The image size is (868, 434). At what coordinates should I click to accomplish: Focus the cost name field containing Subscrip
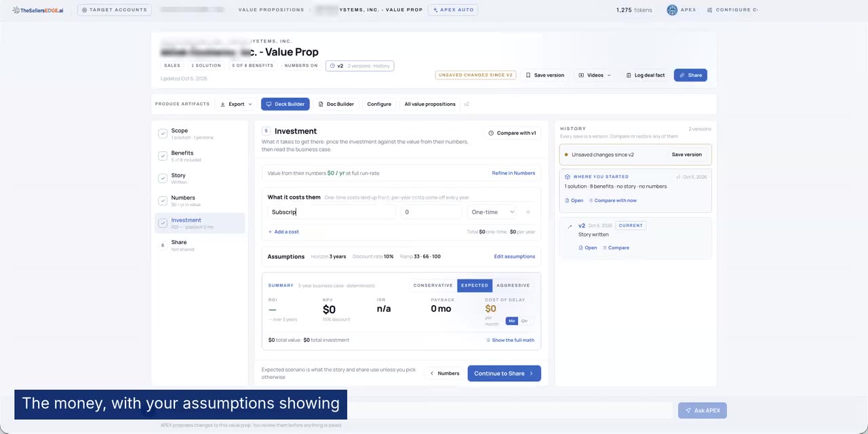coord(332,212)
